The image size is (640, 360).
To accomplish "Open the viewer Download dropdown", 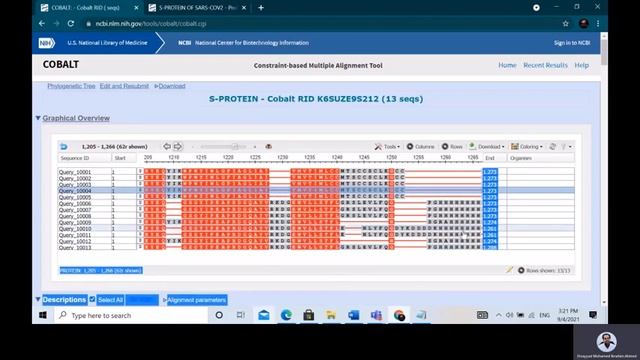I will tap(487, 147).
